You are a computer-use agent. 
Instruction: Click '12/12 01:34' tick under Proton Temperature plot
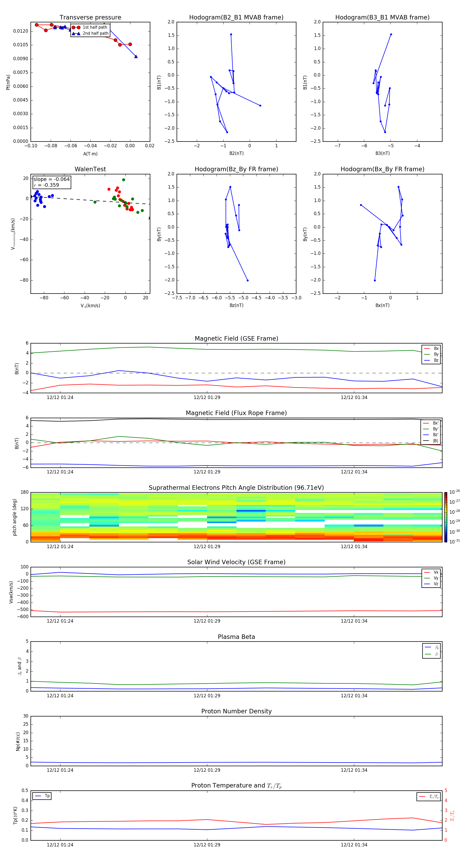coord(354,845)
